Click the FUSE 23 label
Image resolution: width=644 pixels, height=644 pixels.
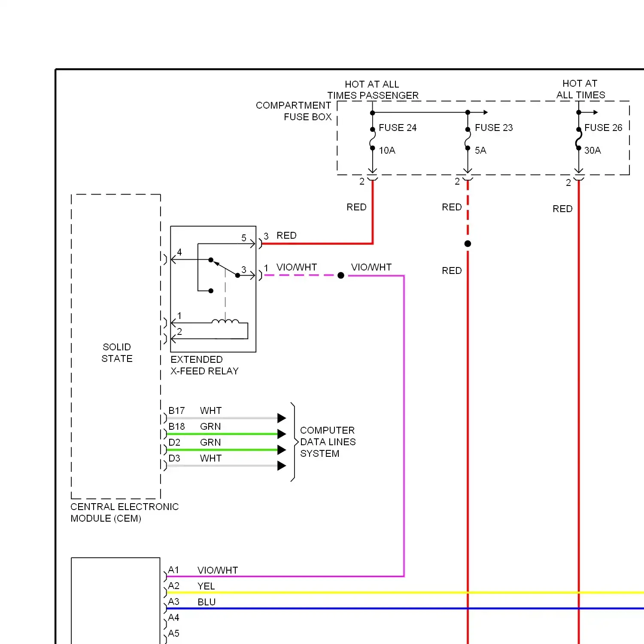[494, 128]
